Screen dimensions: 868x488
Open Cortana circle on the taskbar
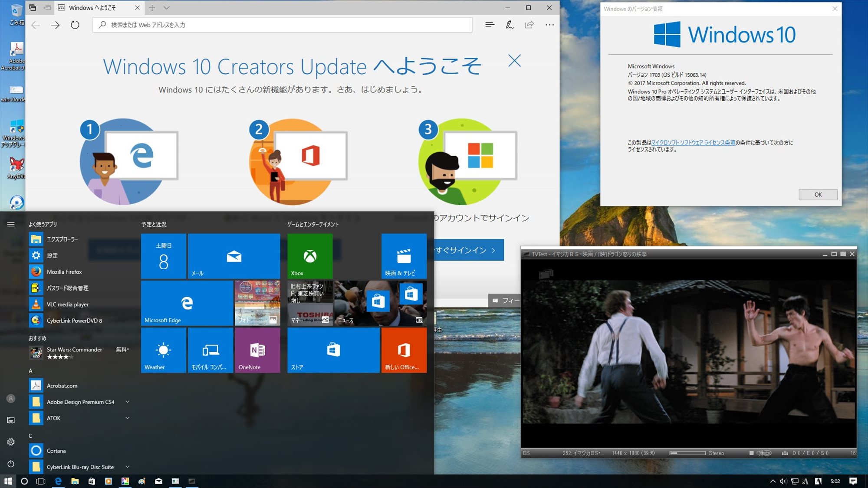(x=24, y=481)
